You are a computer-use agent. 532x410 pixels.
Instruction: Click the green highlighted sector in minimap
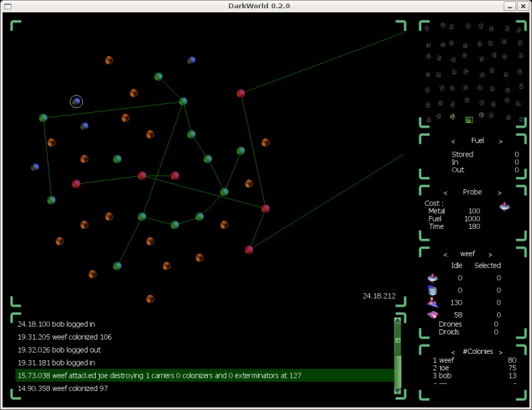469,120
